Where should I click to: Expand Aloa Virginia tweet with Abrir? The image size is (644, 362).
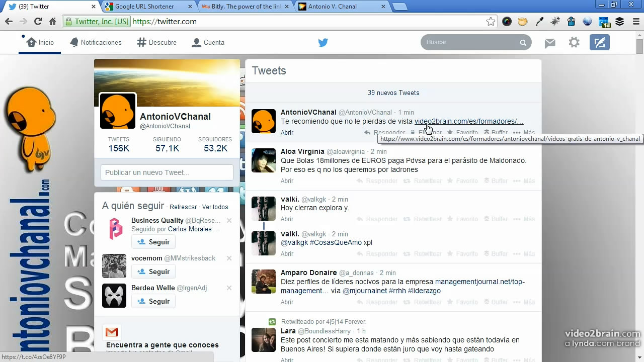287,181
